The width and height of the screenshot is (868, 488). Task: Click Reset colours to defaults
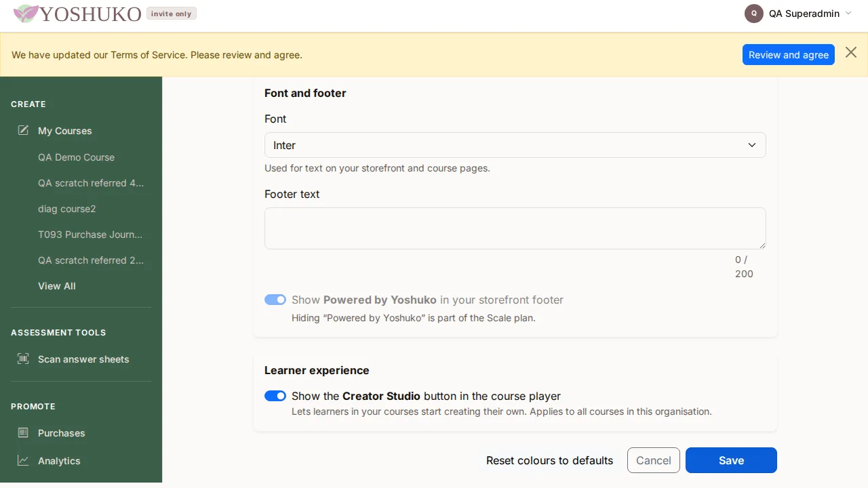549,460
